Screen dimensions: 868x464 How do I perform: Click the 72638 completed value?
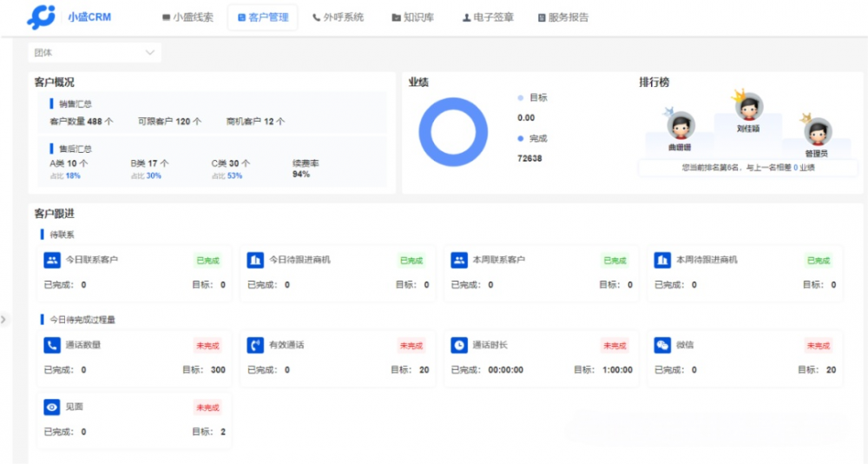click(x=529, y=158)
